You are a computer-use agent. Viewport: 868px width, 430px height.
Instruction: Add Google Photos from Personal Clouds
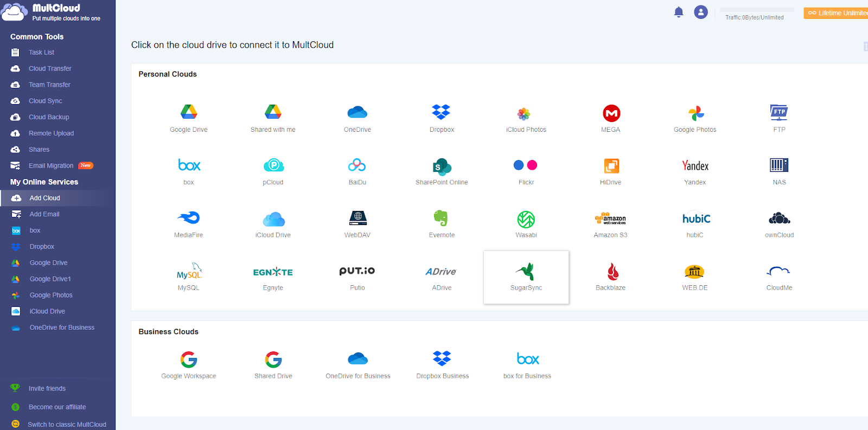(x=696, y=113)
